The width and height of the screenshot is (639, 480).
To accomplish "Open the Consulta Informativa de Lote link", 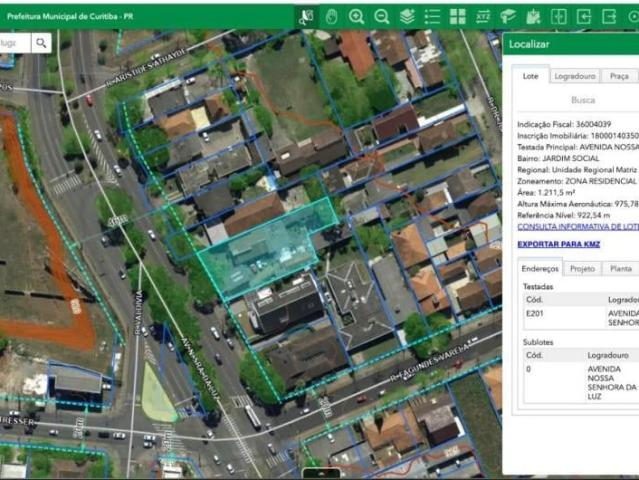I will click(578, 227).
